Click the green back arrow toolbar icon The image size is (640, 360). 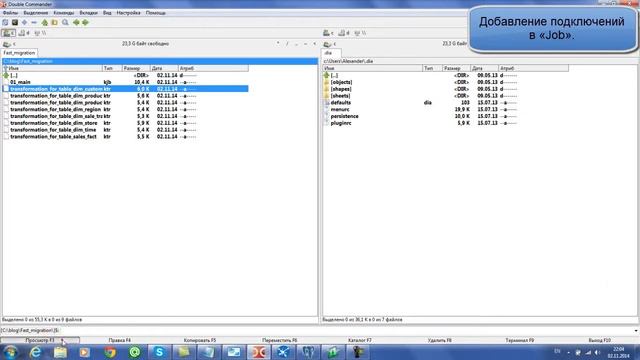click(x=76, y=22)
